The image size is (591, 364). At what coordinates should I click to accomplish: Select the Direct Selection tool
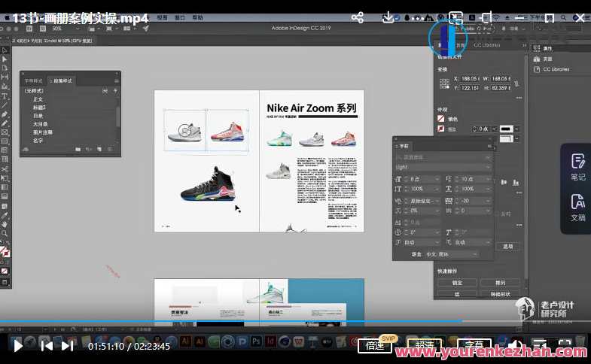click(5, 59)
